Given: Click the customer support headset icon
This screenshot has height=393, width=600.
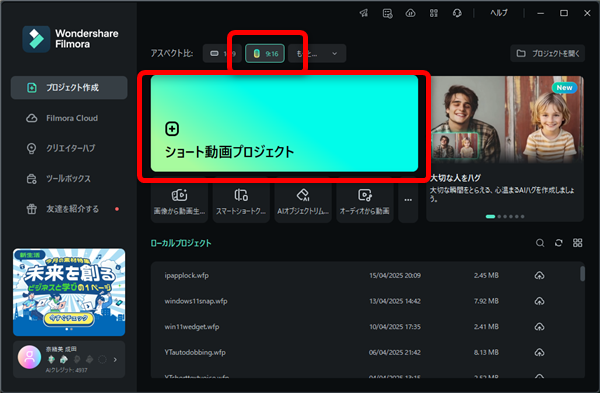Looking at the screenshot, I should click(457, 13).
